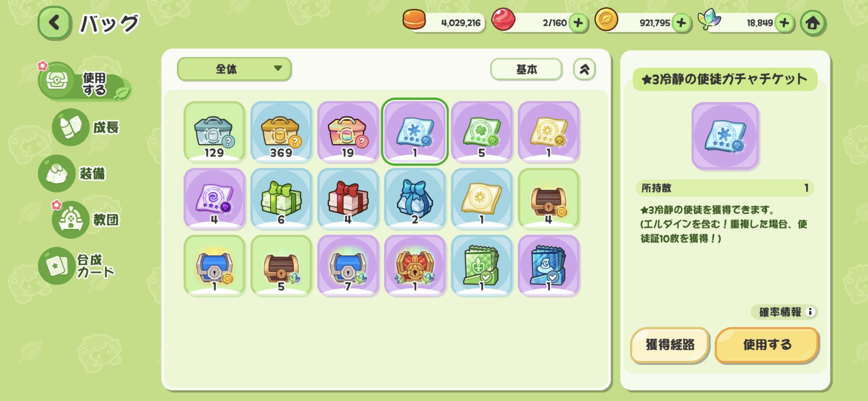This screenshot has width=868, height=401.
Task: Open the 基本 sort option
Action: tap(526, 69)
